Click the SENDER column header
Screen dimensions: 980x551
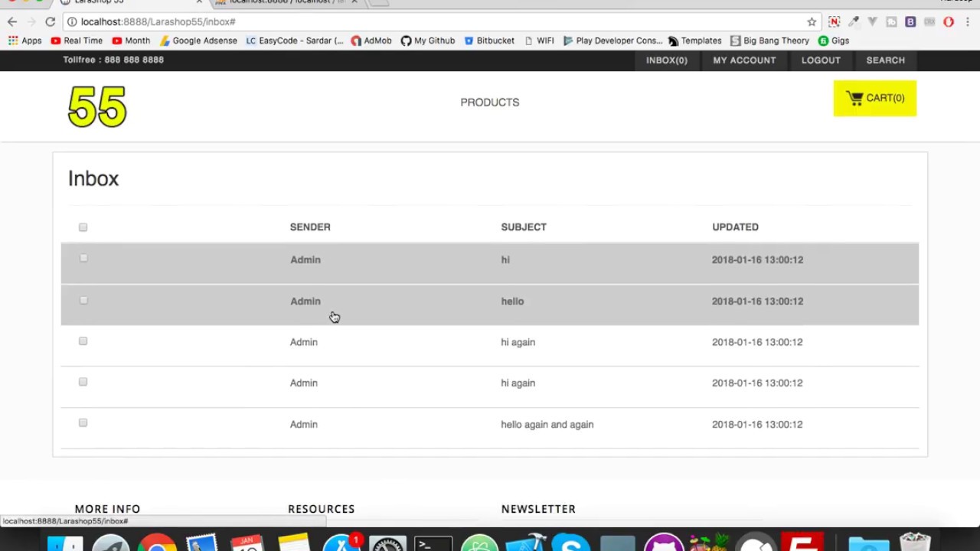[x=310, y=227]
